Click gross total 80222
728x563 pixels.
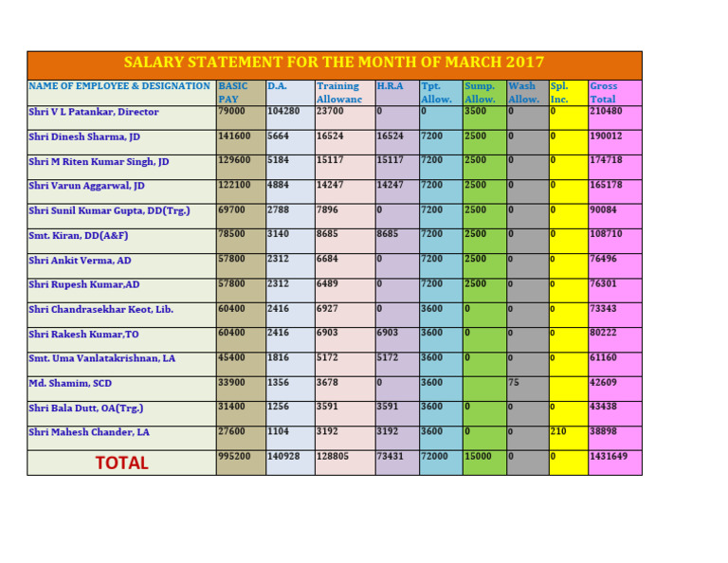click(604, 333)
